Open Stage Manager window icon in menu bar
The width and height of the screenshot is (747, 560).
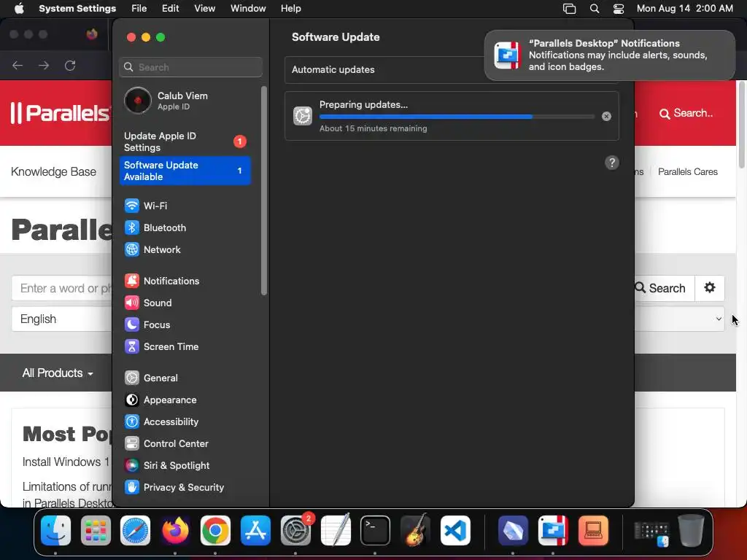[569, 9]
